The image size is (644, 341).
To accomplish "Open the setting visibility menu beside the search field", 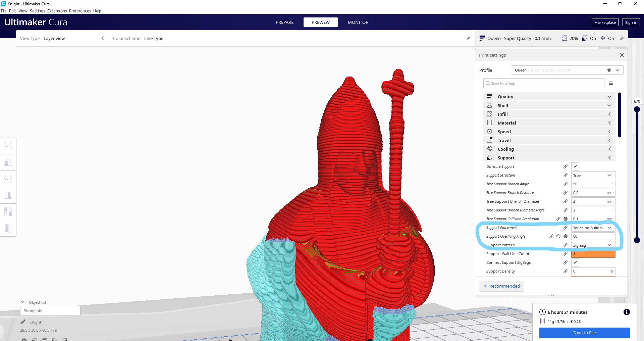I will pyautogui.click(x=611, y=83).
